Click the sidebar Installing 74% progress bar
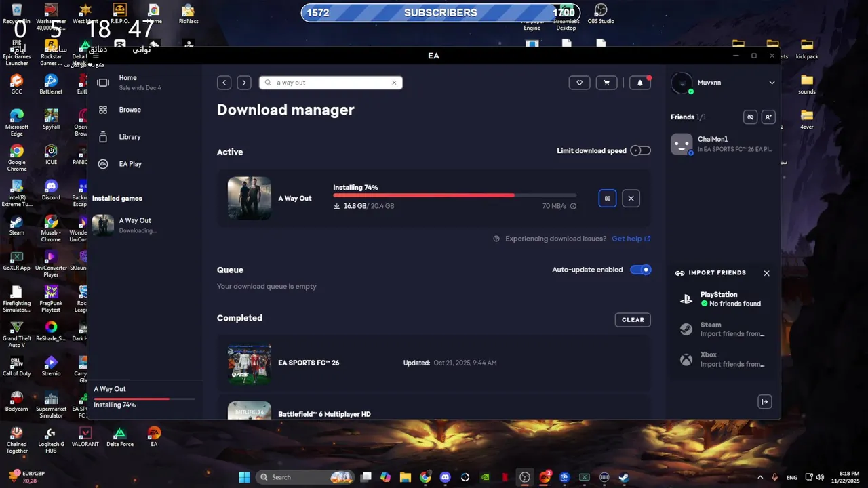This screenshot has width=868, height=488. [x=144, y=399]
